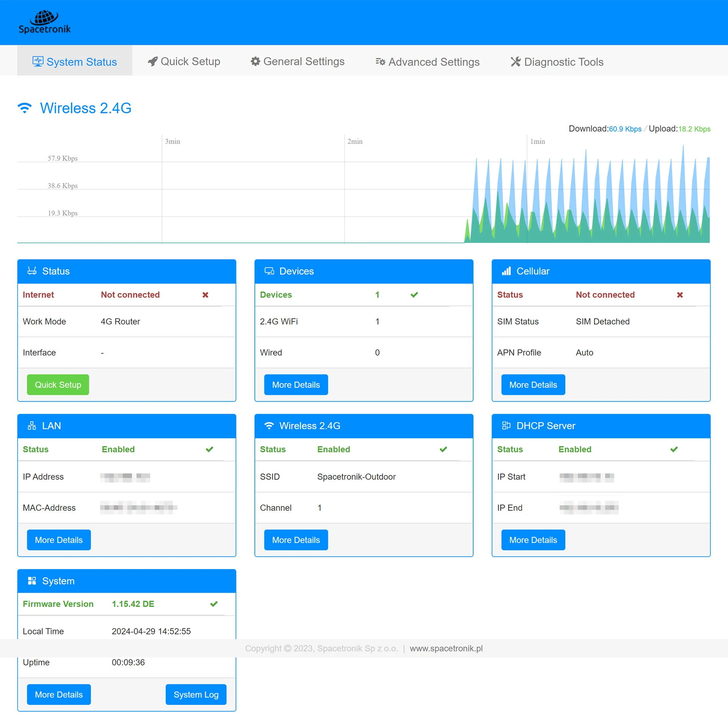Click Firmware Version 1.15.42 DE value

[x=133, y=604]
